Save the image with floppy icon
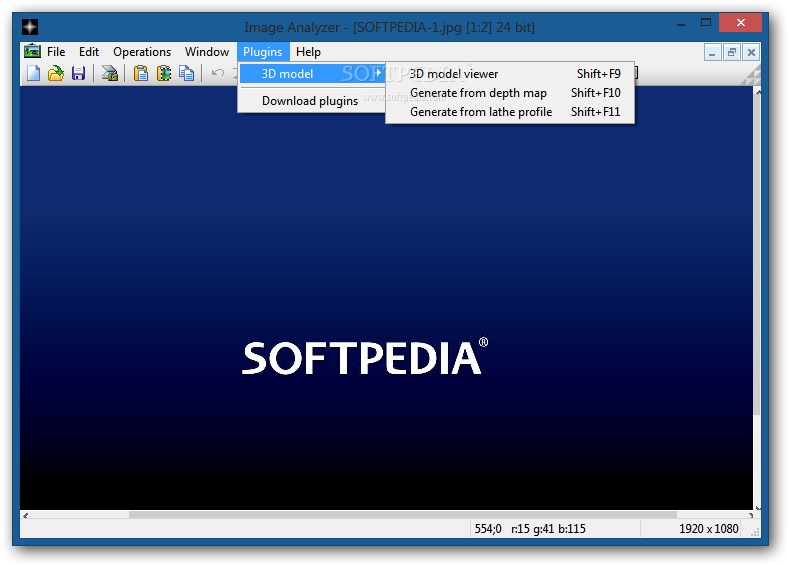 (78, 73)
